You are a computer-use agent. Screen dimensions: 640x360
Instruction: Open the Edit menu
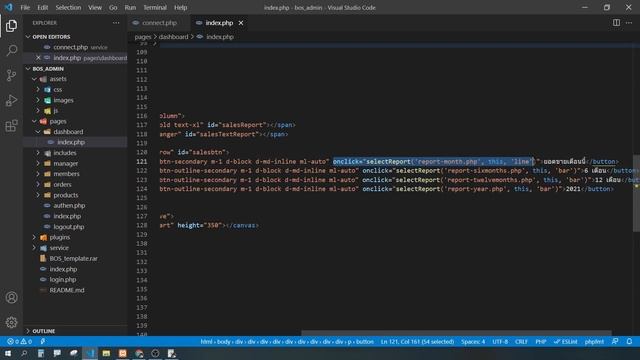42,7
